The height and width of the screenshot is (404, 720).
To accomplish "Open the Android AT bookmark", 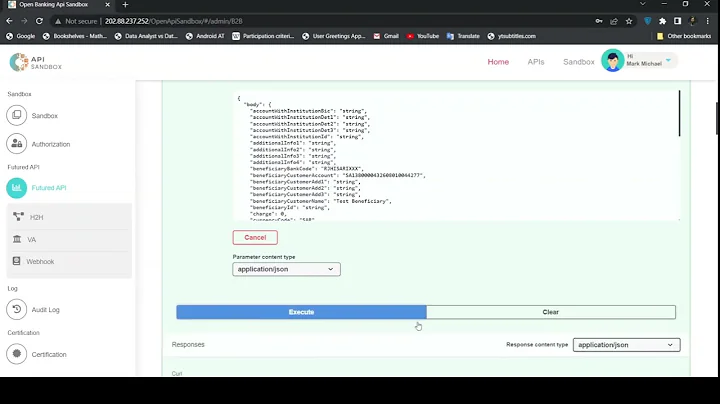I will [205, 36].
